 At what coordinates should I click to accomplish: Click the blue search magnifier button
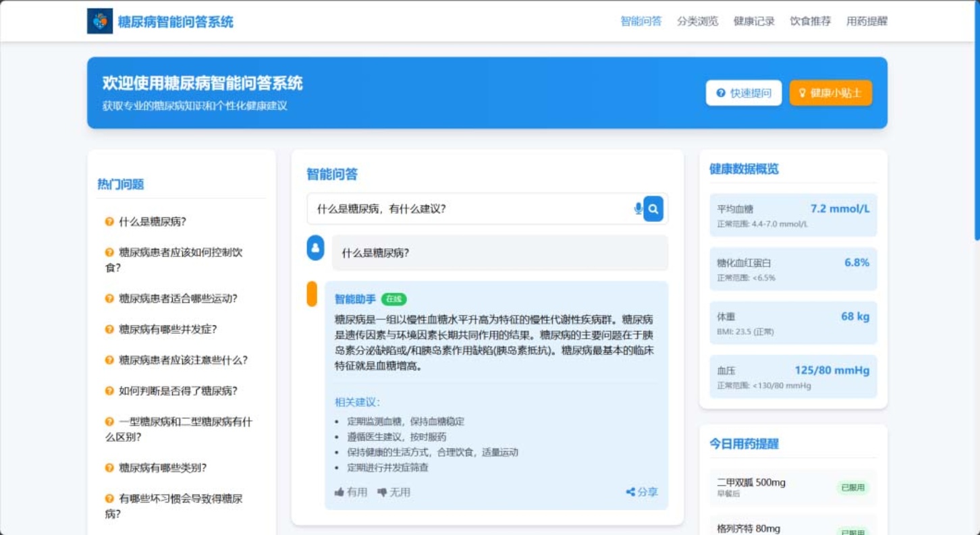click(x=653, y=209)
